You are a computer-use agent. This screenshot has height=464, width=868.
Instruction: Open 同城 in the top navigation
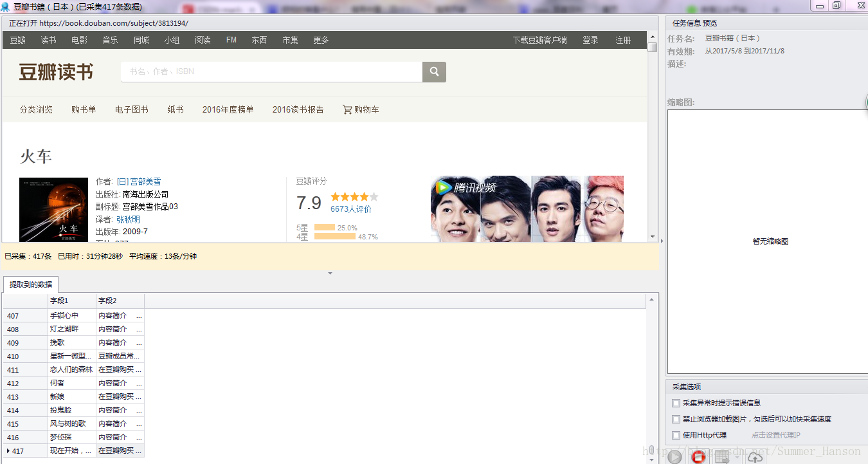141,40
